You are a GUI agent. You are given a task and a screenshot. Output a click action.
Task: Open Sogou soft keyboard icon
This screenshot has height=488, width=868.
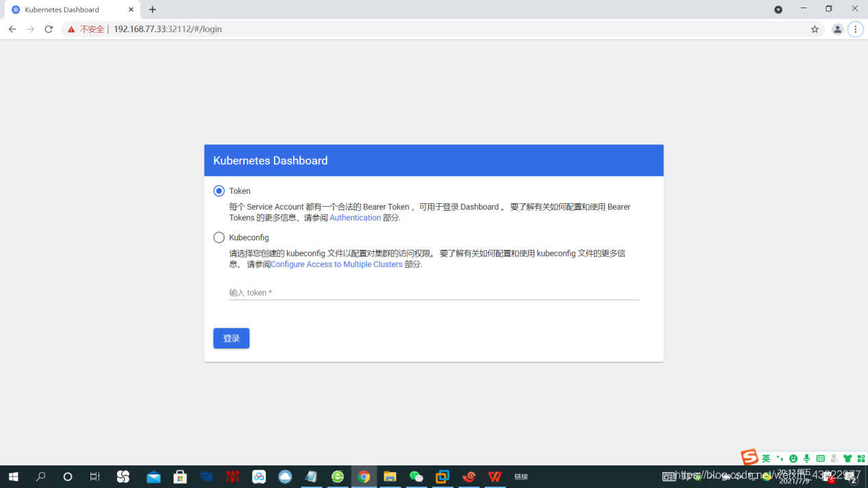(820, 459)
